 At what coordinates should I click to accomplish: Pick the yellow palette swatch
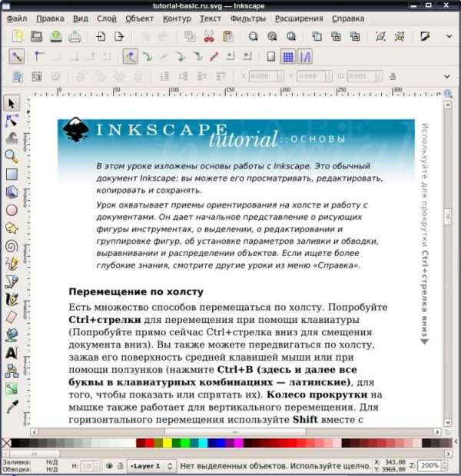coord(167,443)
